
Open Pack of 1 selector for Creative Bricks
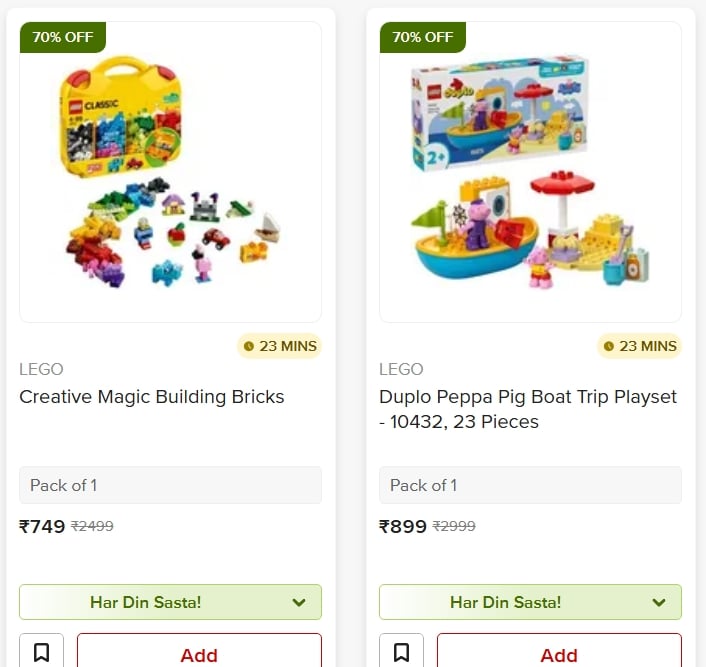[170, 485]
